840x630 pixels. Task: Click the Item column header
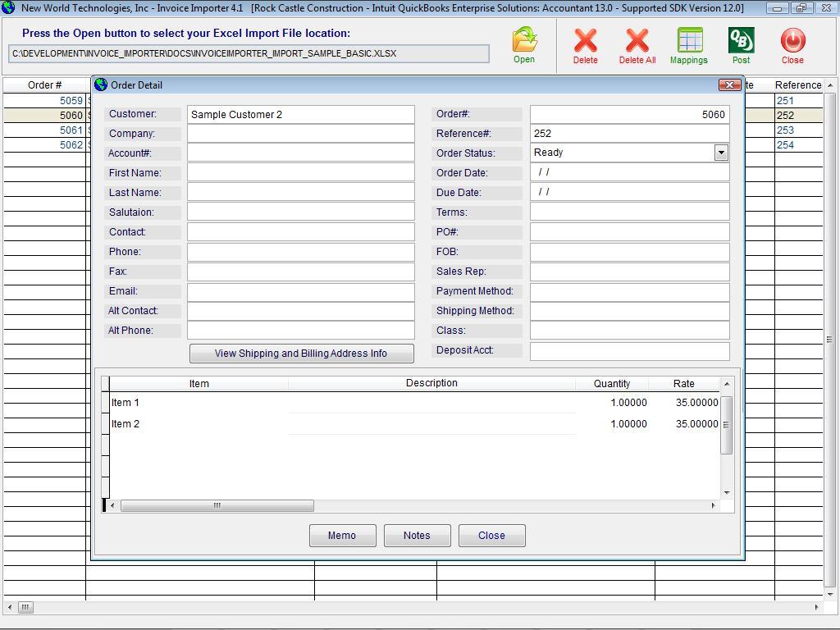[x=199, y=384]
